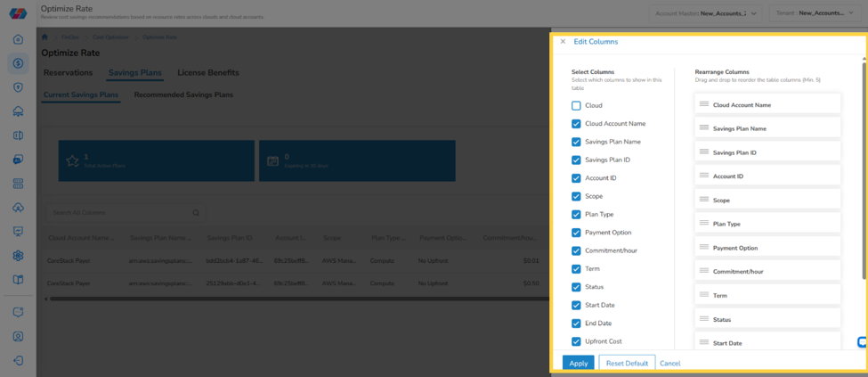
Task: Click the $0.50 commitment cell
Action: 531,283
